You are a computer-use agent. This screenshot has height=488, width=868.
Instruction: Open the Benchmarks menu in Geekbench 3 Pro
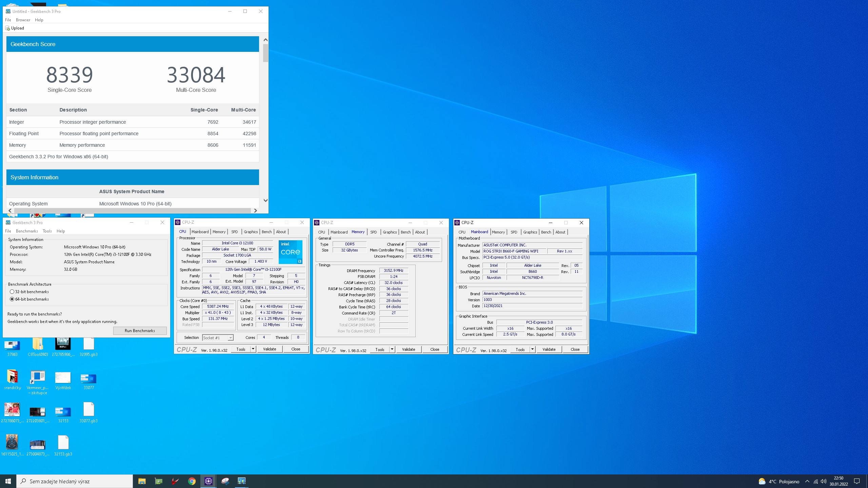tap(27, 231)
